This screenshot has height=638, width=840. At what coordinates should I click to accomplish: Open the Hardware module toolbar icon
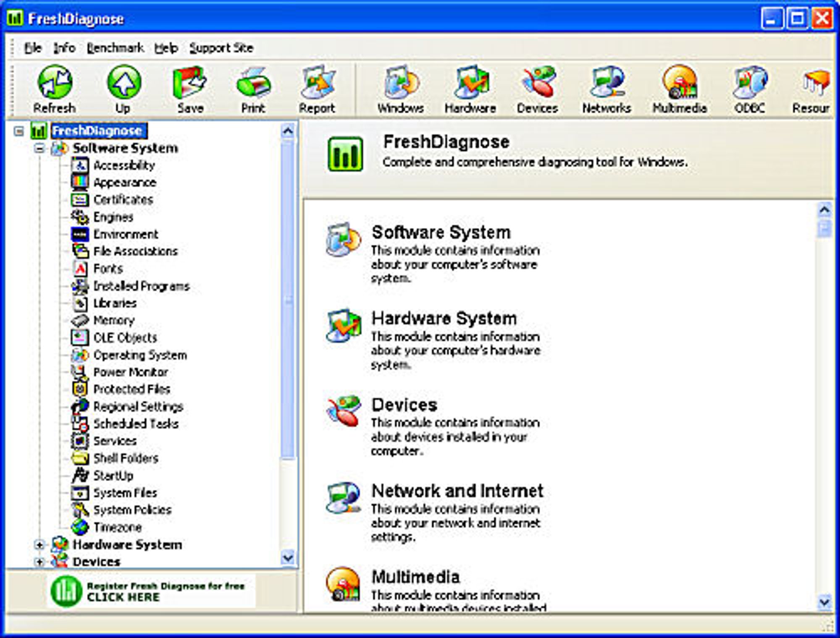click(x=471, y=82)
